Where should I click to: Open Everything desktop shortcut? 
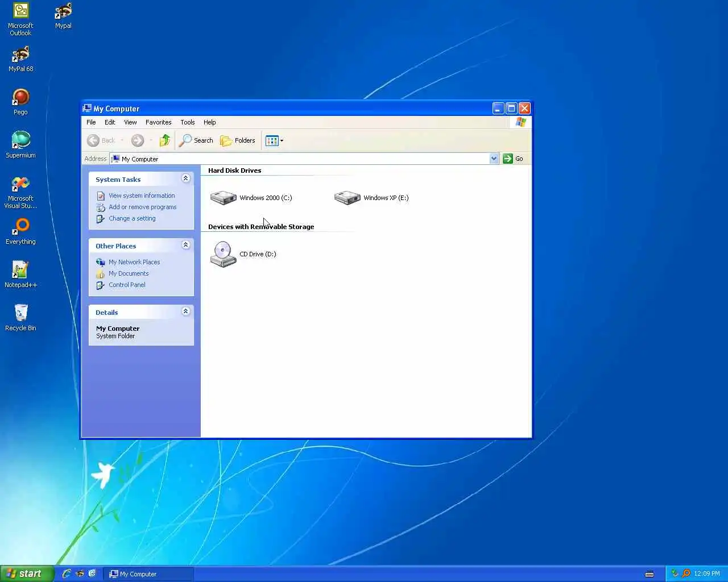(x=20, y=232)
